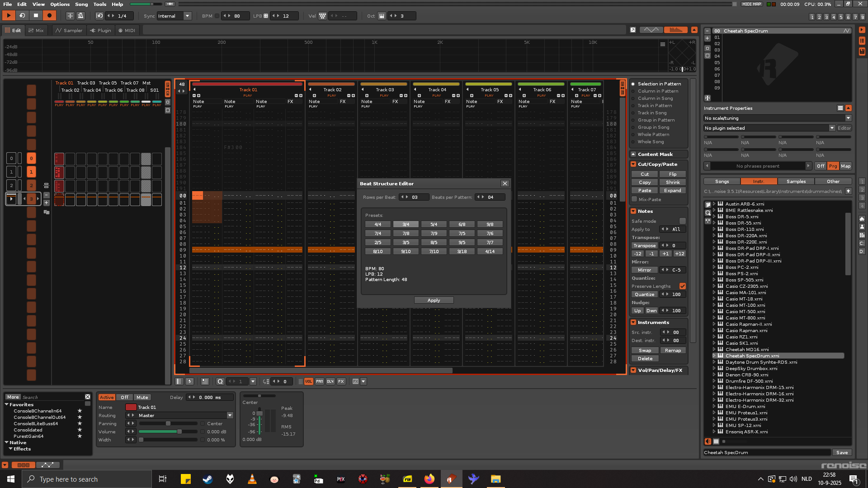The image size is (868, 488).
Task: Open VLC from the taskbar
Action: coord(252,479)
